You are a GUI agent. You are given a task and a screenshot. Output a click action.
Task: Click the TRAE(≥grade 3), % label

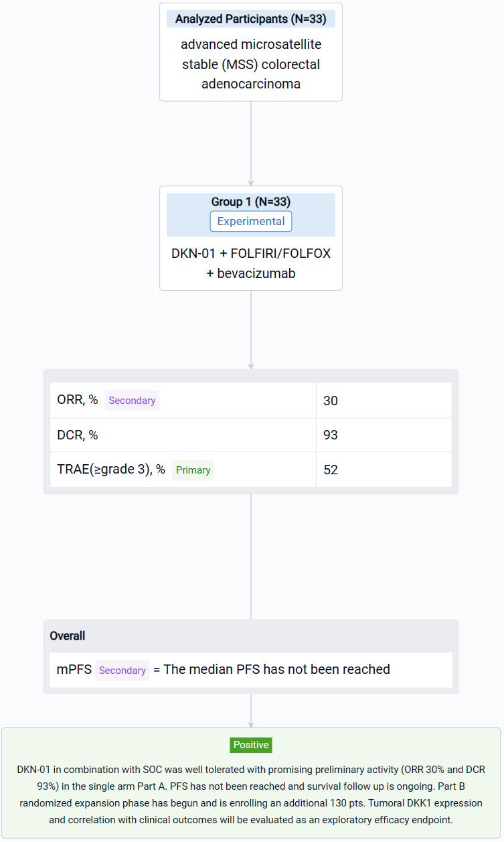click(x=111, y=470)
